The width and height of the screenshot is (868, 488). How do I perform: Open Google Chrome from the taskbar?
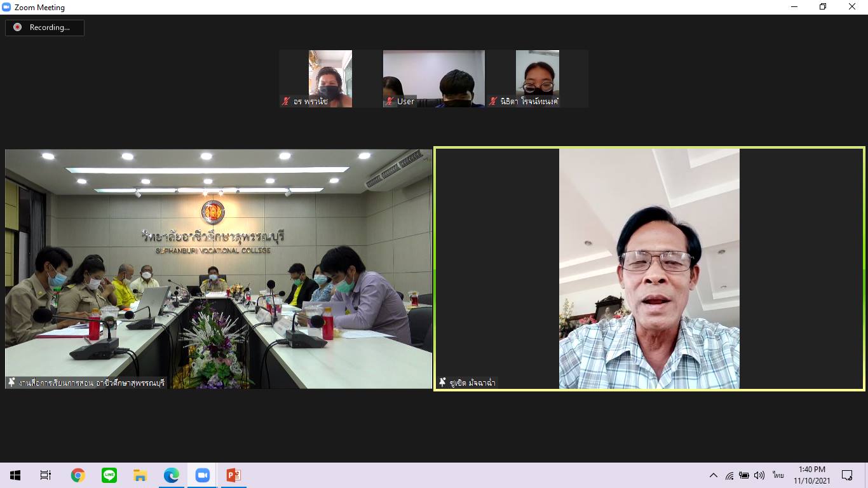(x=78, y=475)
